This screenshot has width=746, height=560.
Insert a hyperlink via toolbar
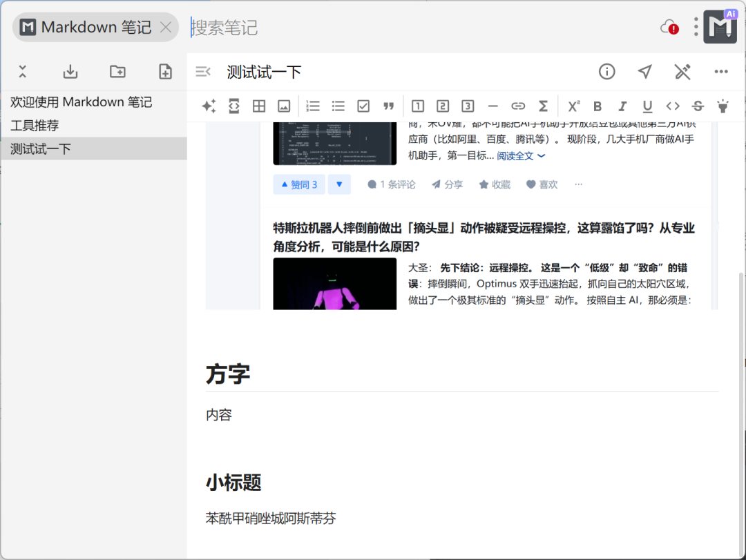(518, 106)
